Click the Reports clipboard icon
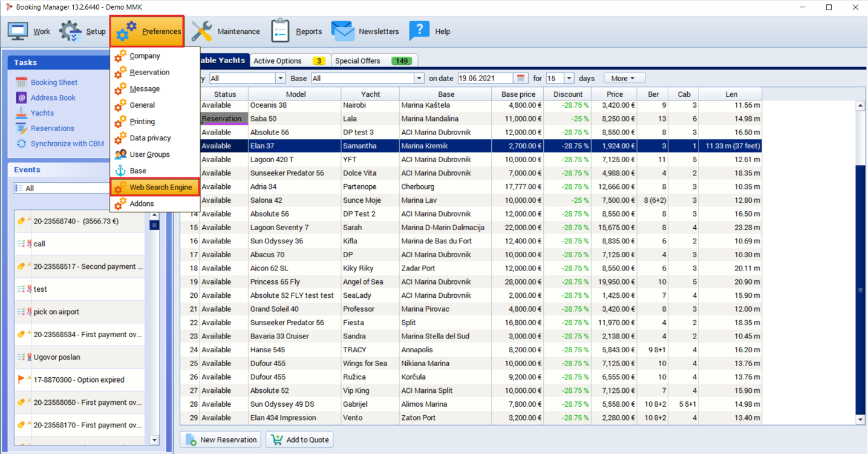Viewport: 868px width, 454px height. [280, 31]
